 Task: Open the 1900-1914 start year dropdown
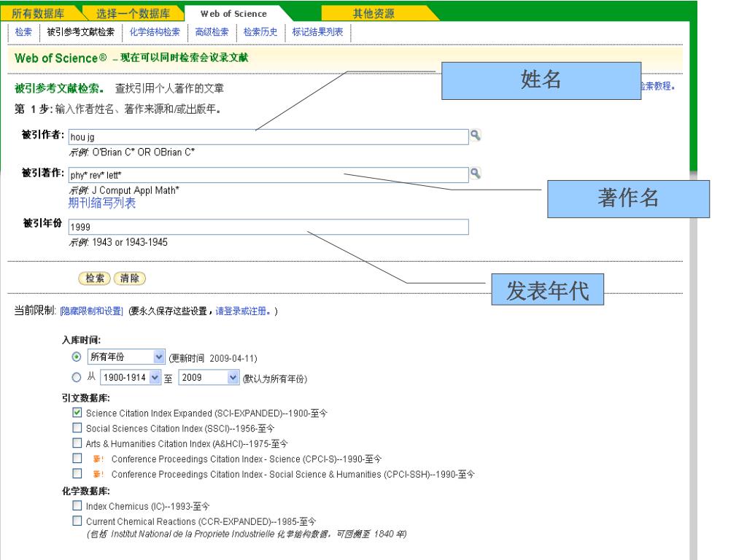coord(131,378)
